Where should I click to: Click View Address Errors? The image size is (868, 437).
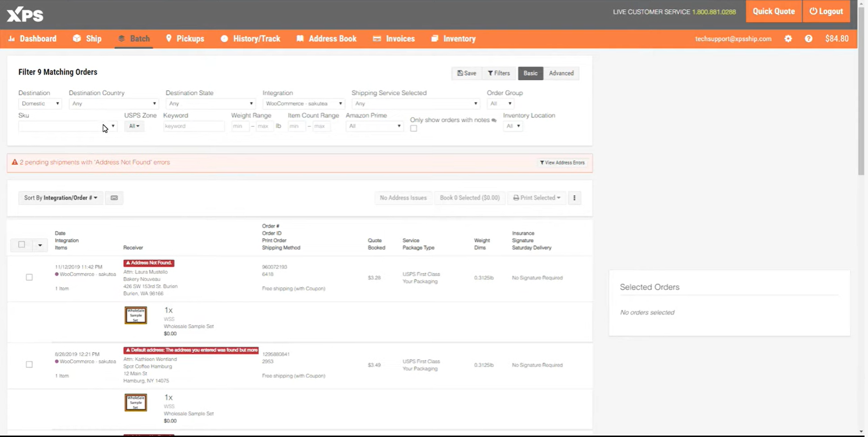(x=562, y=162)
